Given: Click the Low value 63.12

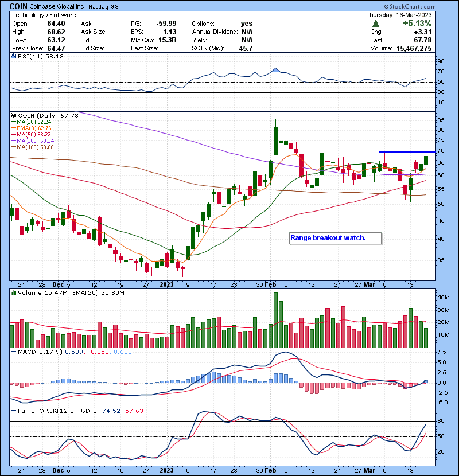Looking at the screenshot, I should (56, 40).
